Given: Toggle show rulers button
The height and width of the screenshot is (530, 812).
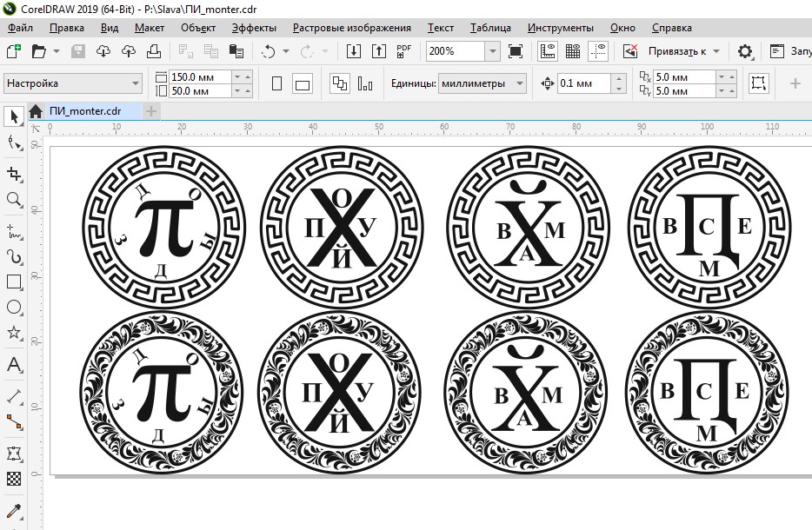Looking at the screenshot, I should tap(547, 51).
